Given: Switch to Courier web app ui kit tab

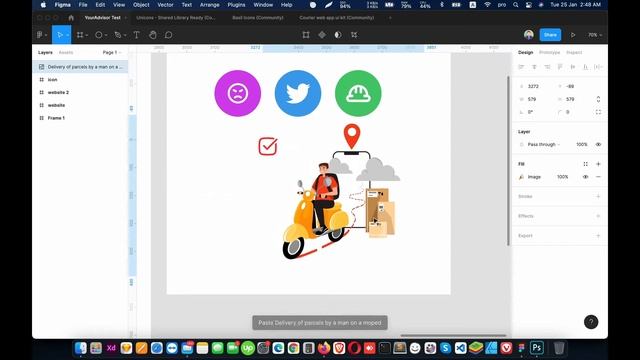Looking at the screenshot, I should click(x=336, y=18).
